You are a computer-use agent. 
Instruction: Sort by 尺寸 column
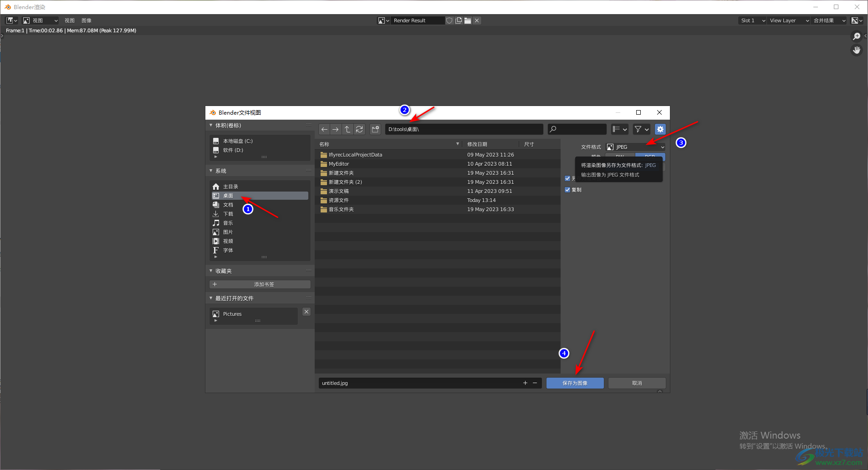click(541, 144)
